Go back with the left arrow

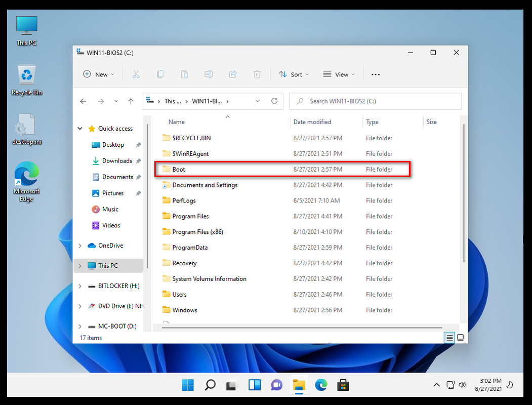(83, 101)
